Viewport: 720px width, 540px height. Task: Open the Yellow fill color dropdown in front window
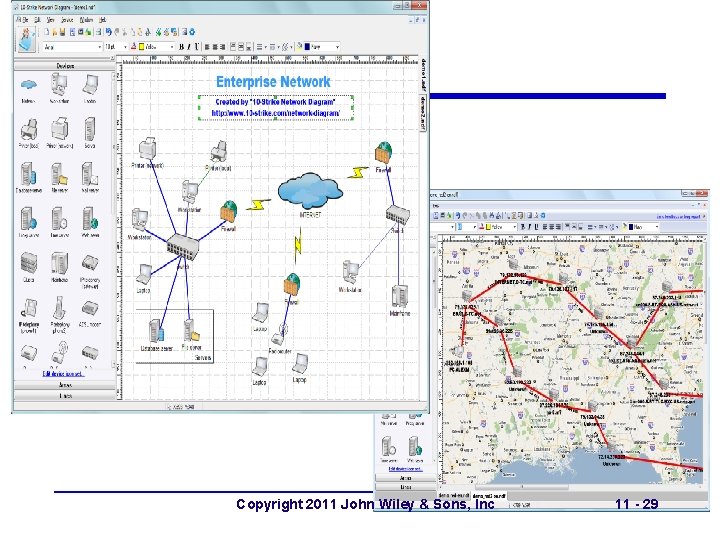172,47
